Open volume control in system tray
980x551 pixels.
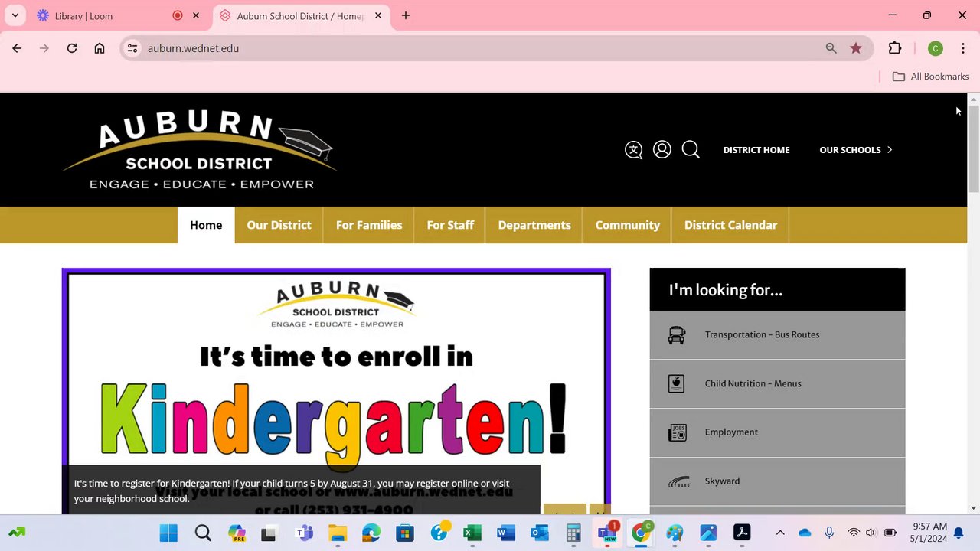click(870, 533)
